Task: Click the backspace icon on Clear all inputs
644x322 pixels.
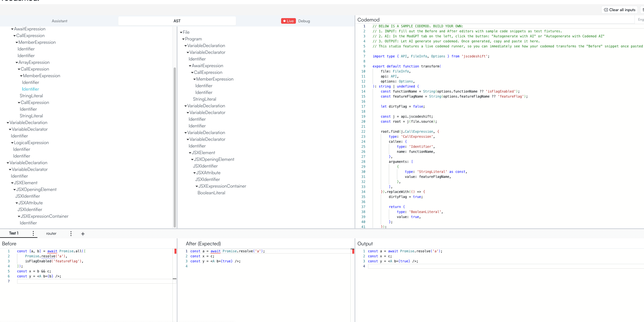Action: [x=605, y=10]
